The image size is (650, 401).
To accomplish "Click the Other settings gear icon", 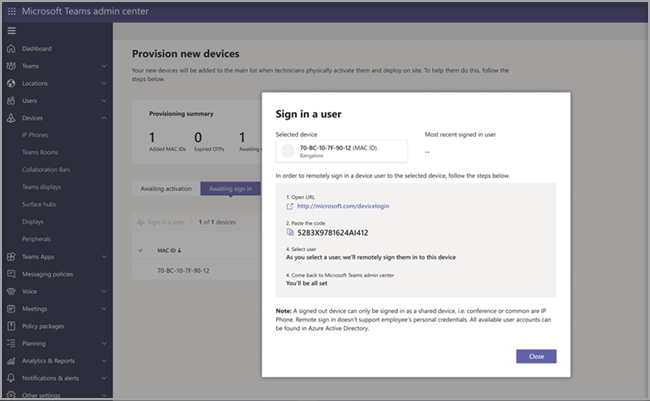I will (11, 395).
